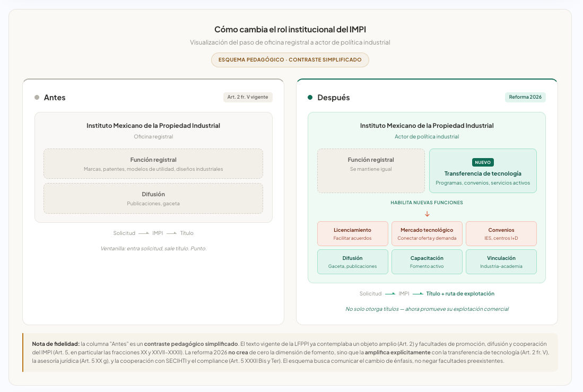The height and width of the screenshot is (392, 583).
Task: Click 'IMPI' in the Después flow line
Action: click(404, 293)
